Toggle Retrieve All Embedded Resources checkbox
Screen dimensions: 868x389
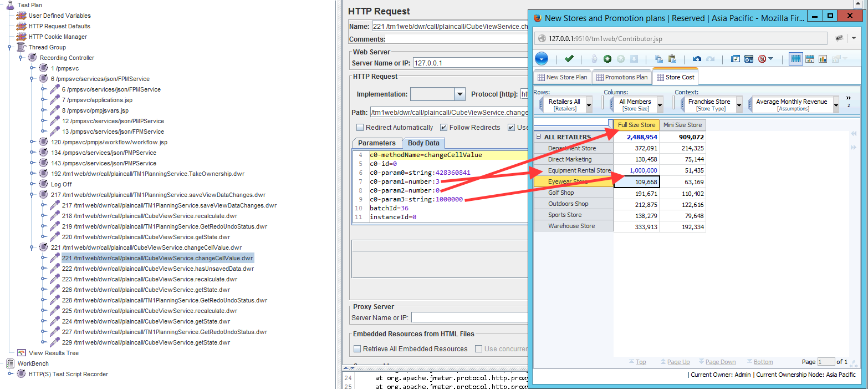(357, 349)
